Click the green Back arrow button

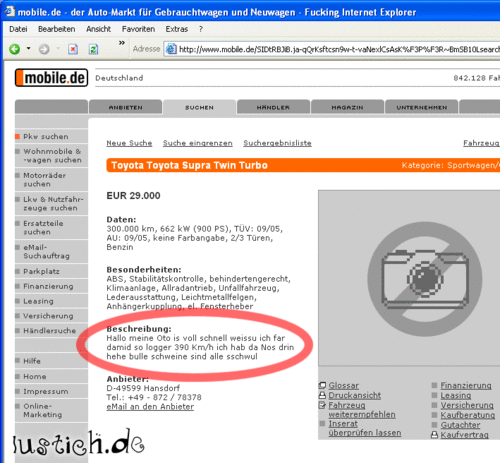pos(15,49)
